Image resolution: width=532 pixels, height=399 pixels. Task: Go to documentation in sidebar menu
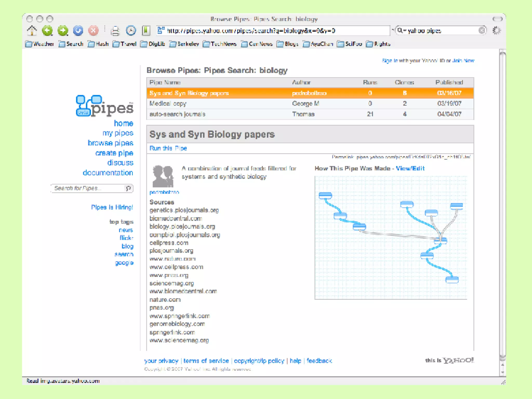point(108,172)
